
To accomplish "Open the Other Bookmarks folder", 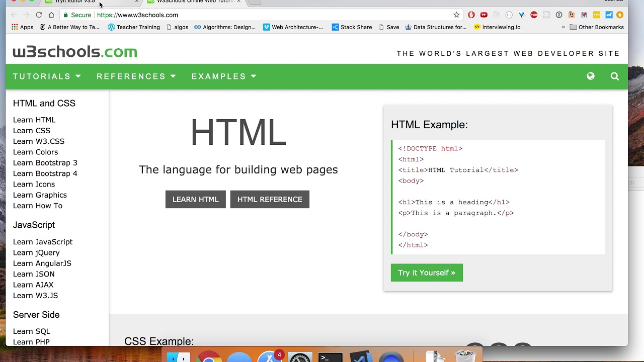I will (597, 27).
